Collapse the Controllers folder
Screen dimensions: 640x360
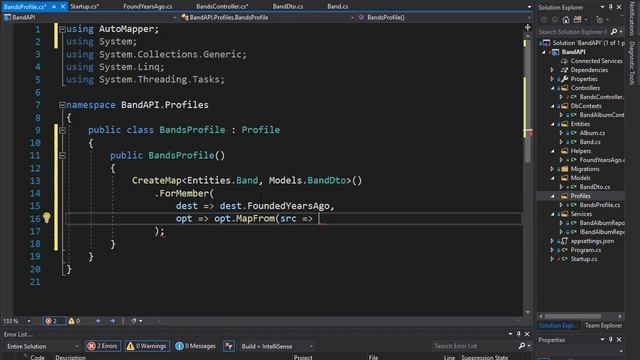click(552, 88)
